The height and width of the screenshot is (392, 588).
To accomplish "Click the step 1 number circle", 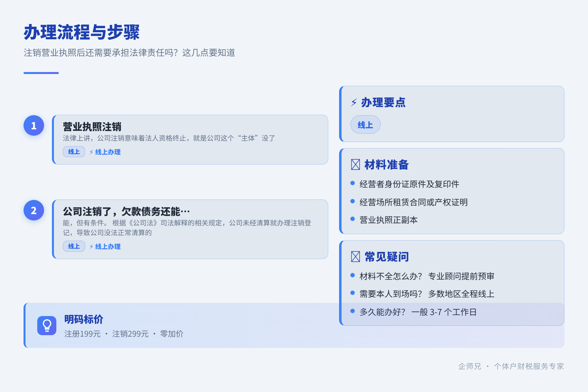I will pos(34,125).
